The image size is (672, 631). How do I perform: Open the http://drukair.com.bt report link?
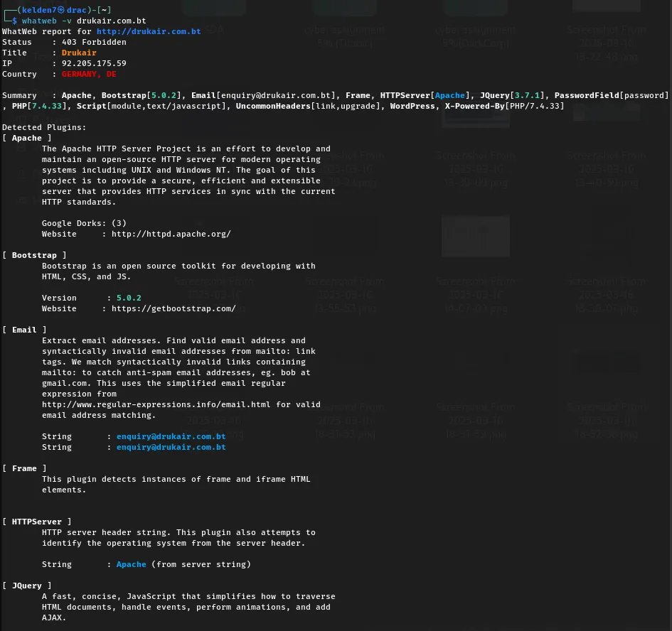click(149, 31)
